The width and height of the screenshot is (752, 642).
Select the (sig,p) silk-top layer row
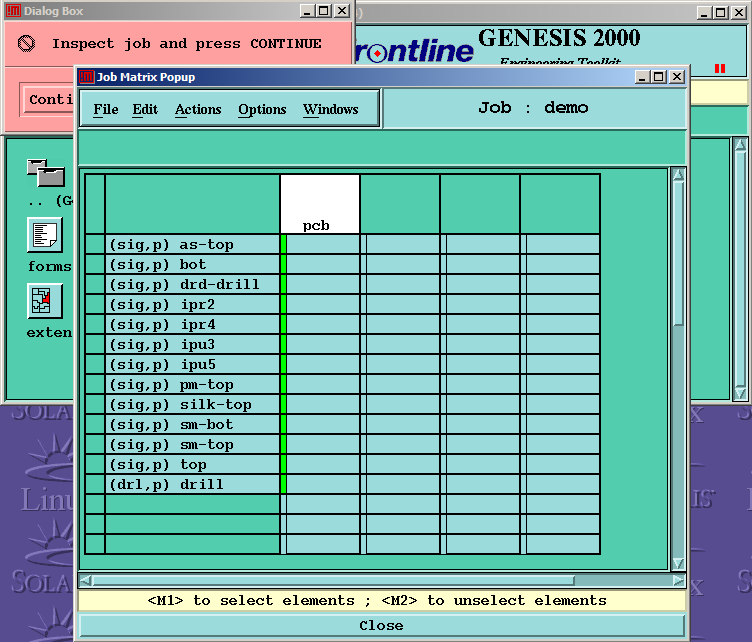click(192, 405)
